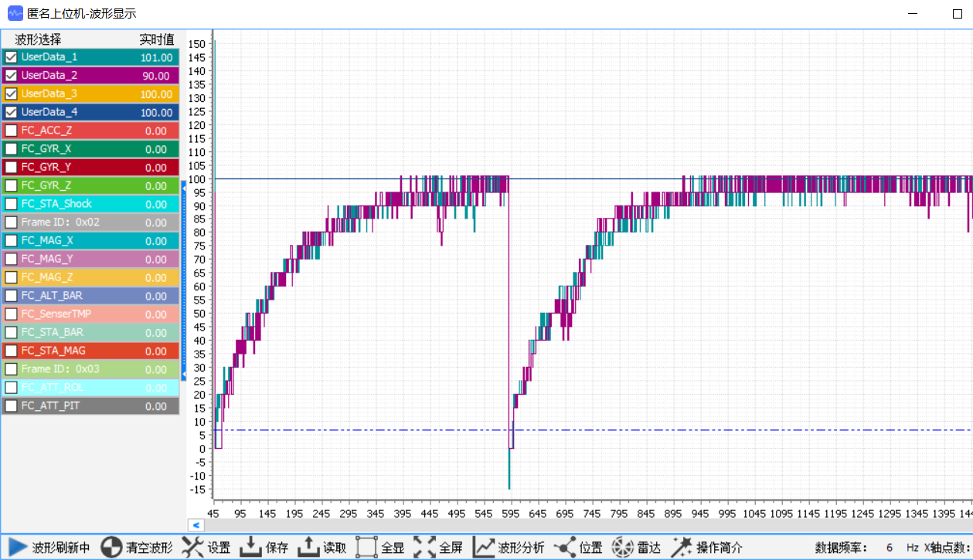Click the position (位置) nodes icon

pyautogui.click(x=565, y=548)
